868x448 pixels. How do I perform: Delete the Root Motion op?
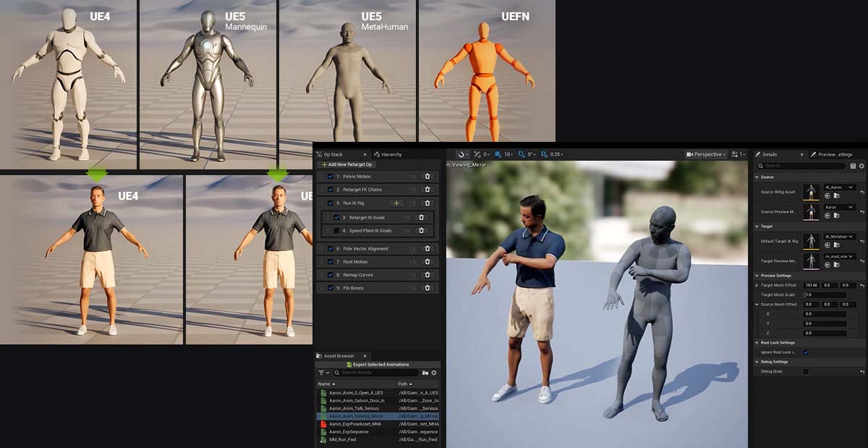[427, 262]
